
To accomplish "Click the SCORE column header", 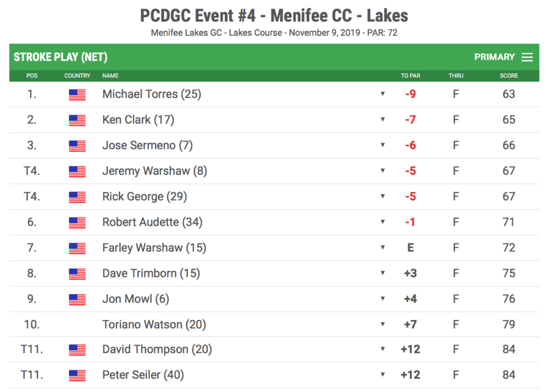I will (509, 76).
